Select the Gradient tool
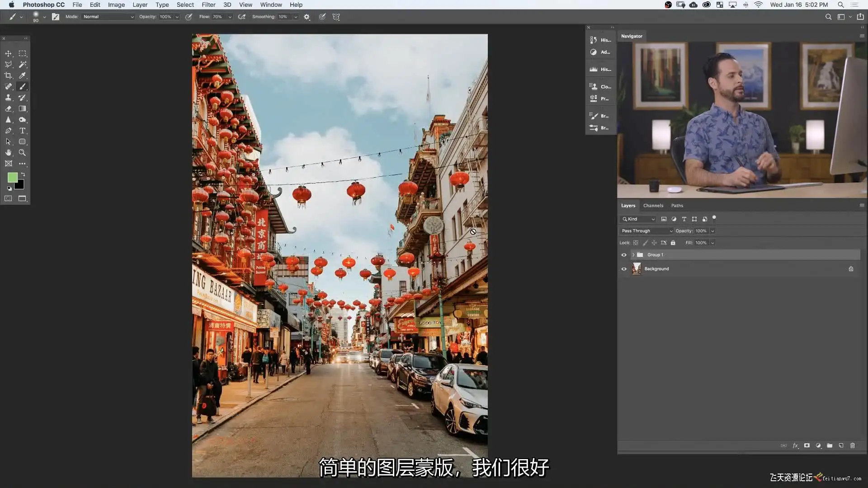This screenshot has width=868, height=488. (x=22, y=108)
